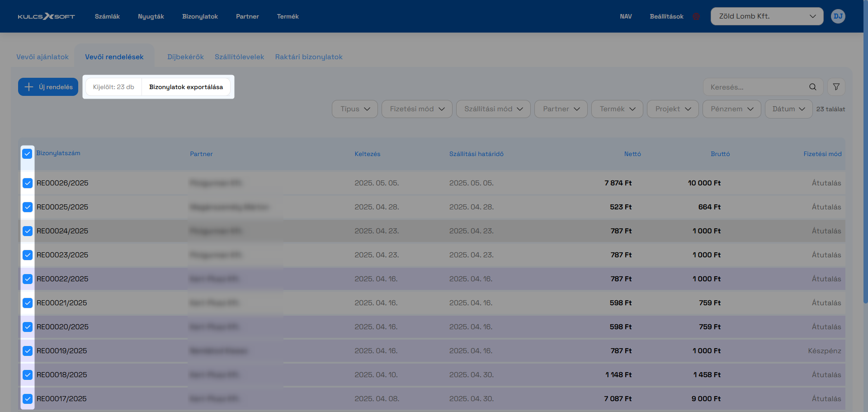Image resolution: width=868 pixels, height=412 pixels.
Task: Expand the Típus filter dropdown
Action: point(355,109)
